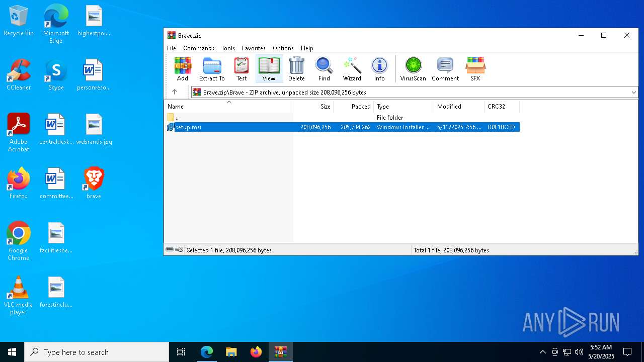Screen dimensions: 644x362
Task: Open the File menu
Action: coord(172,48)
